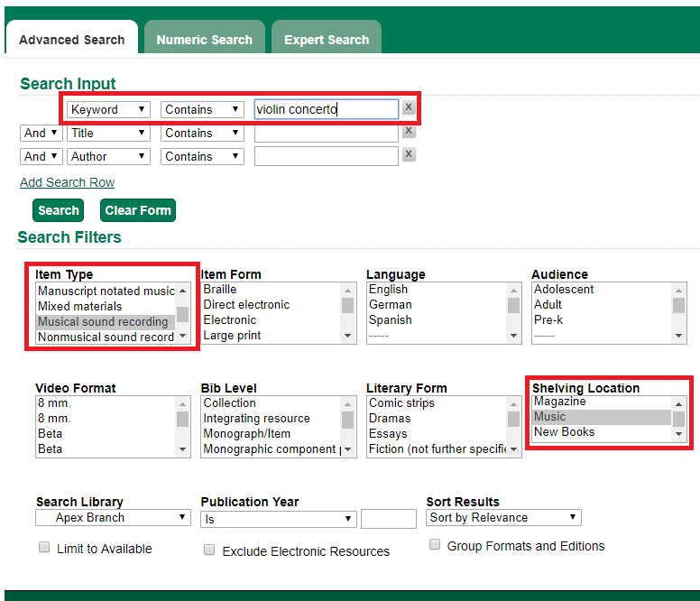Select Musical sound recording item type
Viewport: 700px width, 601px height.
tap(106, 321)
